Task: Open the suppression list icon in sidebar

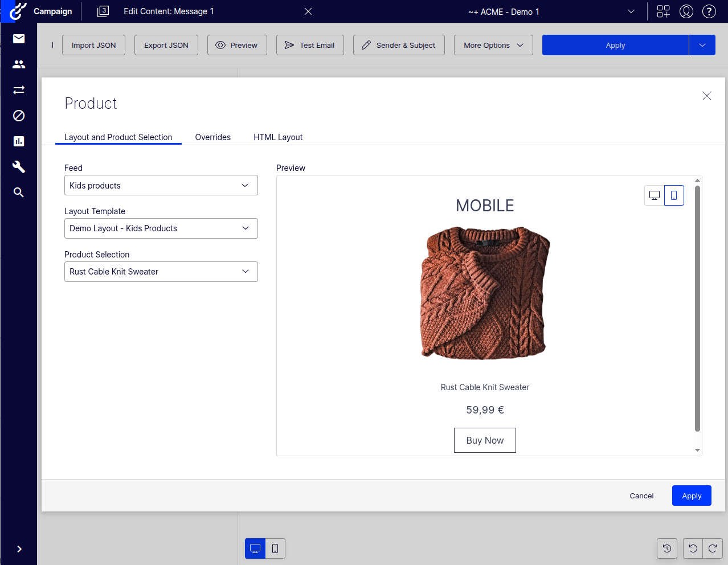Action: (x=18, y=116)
